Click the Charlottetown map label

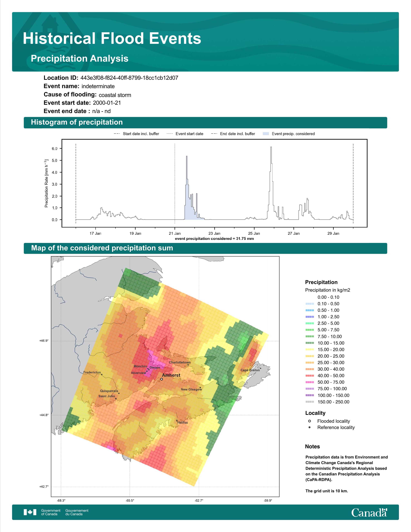click(x=180, y=362)
